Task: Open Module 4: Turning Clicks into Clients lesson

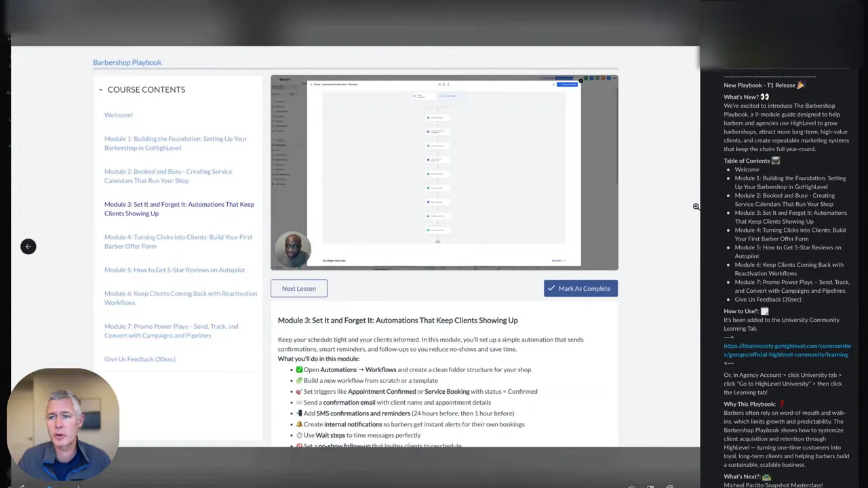Action: point(178,241)
